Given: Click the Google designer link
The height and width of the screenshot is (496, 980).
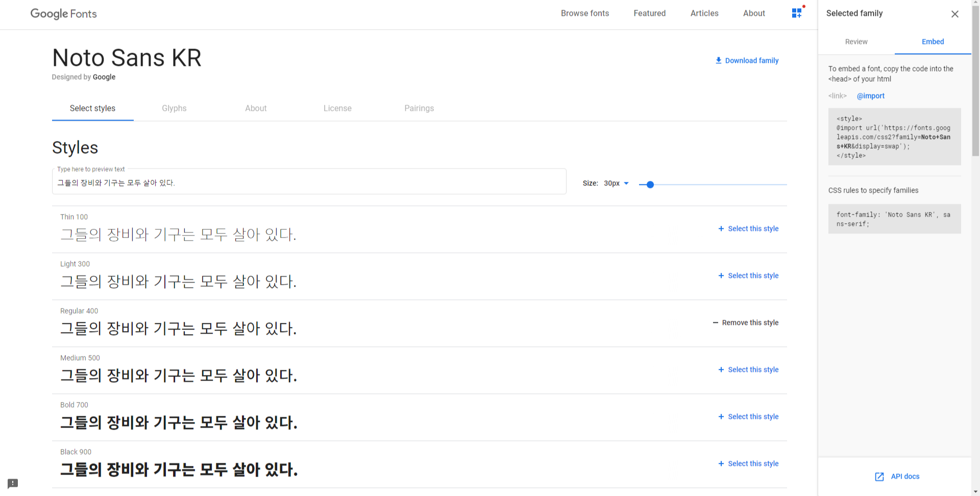Looking at the screenshot, I should [104, 77].
